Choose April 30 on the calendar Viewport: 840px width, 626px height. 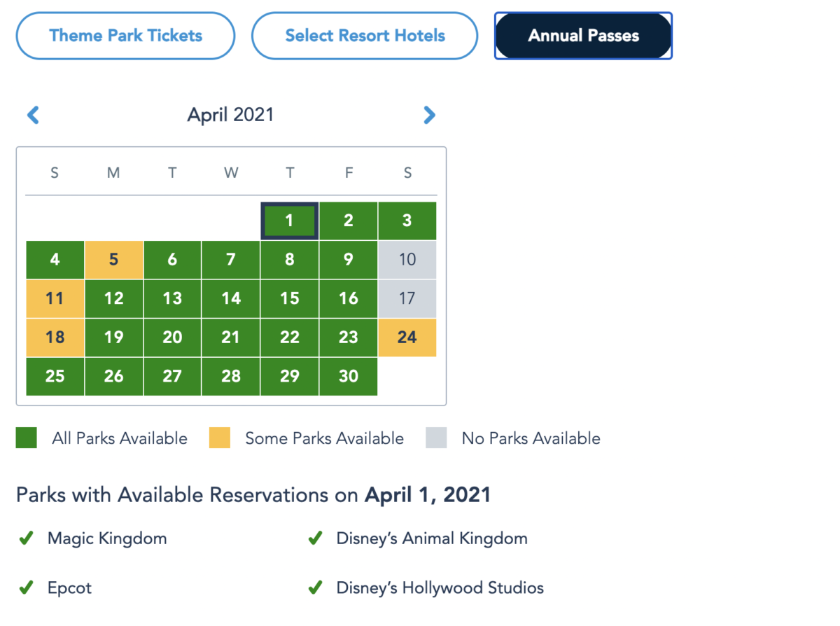pos(348,377)
